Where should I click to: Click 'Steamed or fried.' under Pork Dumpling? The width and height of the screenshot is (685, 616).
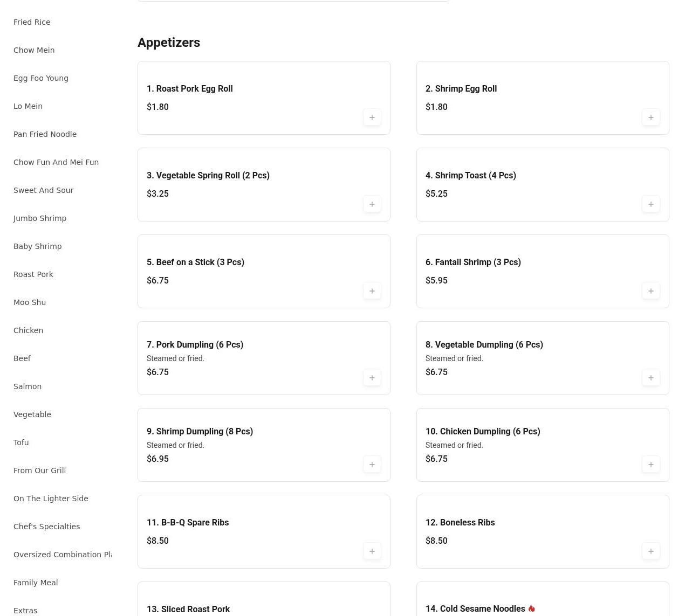coord(175,358)
